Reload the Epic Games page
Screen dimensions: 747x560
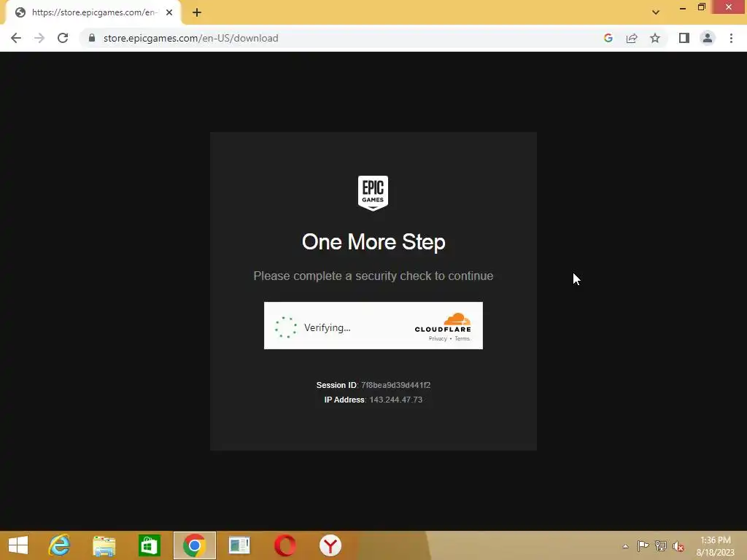[x=63, y=38]
